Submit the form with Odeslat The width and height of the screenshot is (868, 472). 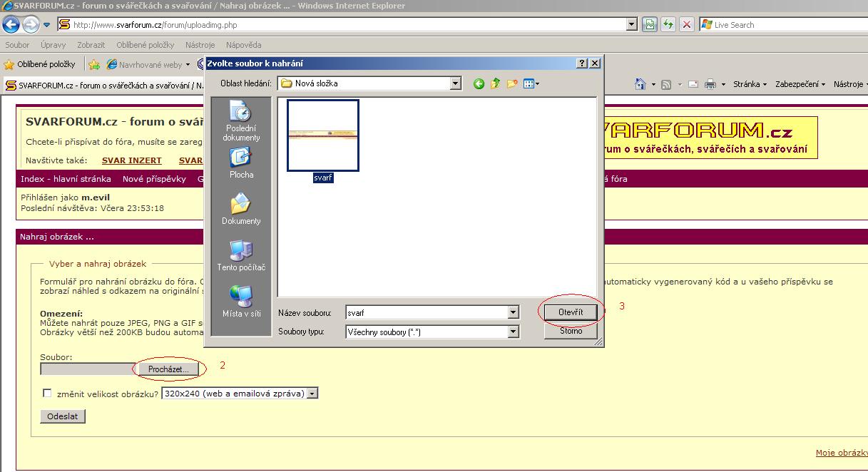click(63, 416)
